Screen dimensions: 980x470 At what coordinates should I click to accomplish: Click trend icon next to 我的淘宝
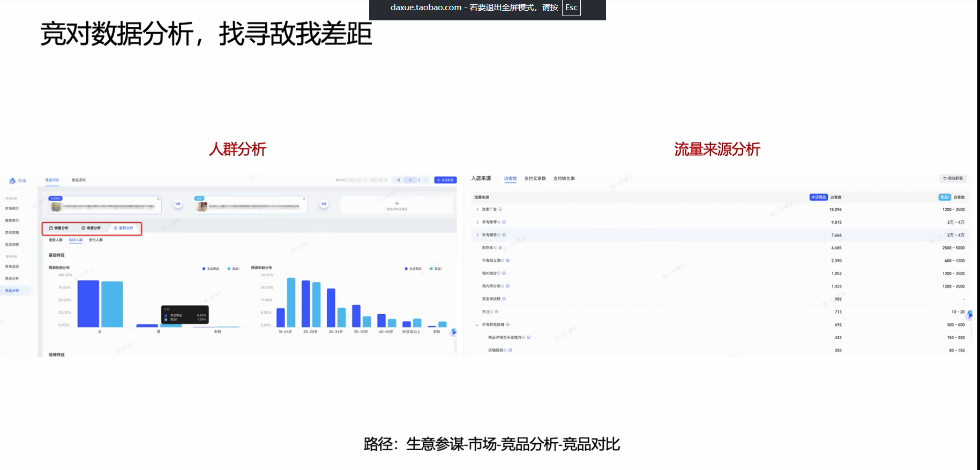[504, 274]
